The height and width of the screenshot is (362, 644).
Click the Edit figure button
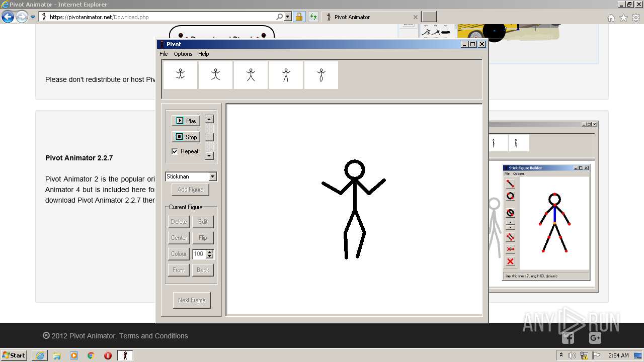pos(203,222)
